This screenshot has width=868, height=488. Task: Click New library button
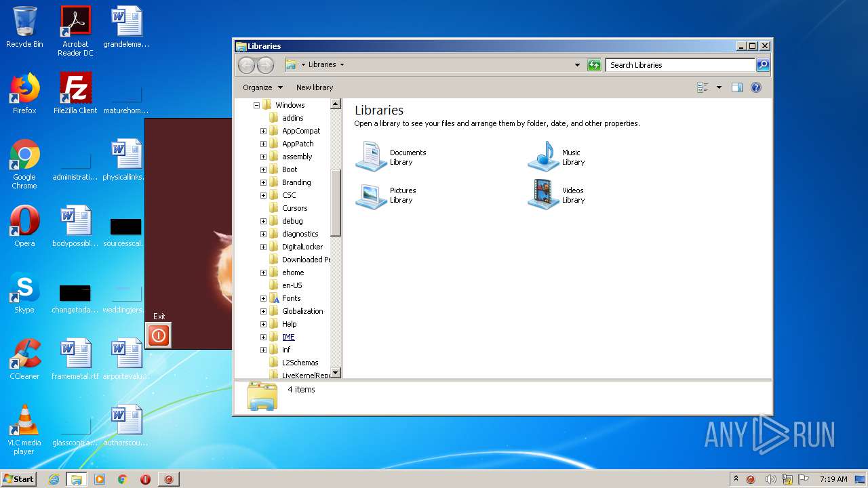[x=315, y=87]
